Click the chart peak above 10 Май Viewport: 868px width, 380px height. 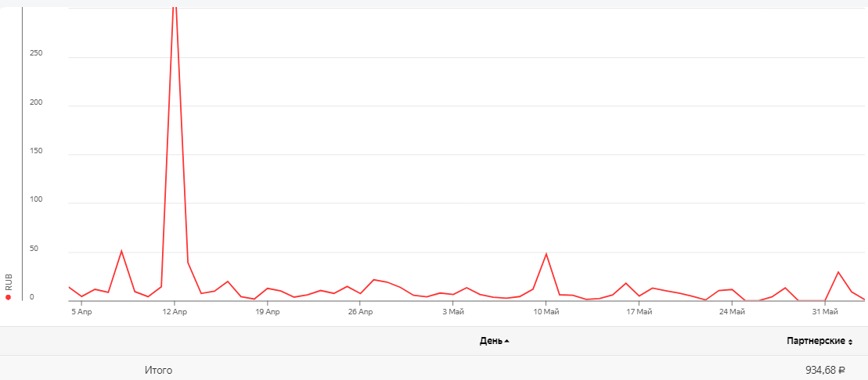(546, 254)
